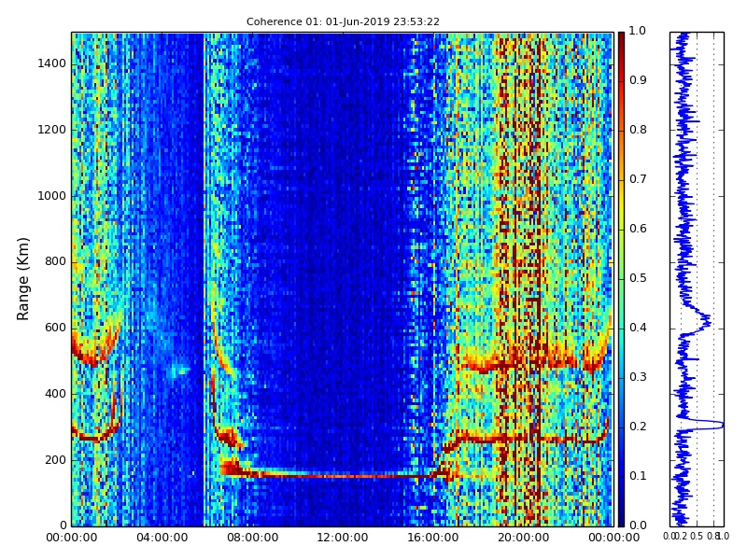Viewport: 747px width, 560px height.
Task: Click the dark blue bottom of the colorbar
Action: tap(621, 517)
